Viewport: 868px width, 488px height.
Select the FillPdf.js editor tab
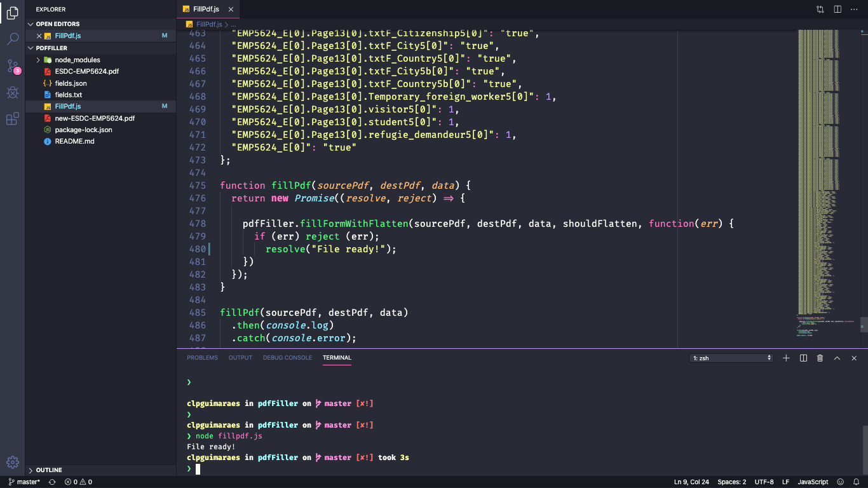pyautogui.click(x=207, y=10)
